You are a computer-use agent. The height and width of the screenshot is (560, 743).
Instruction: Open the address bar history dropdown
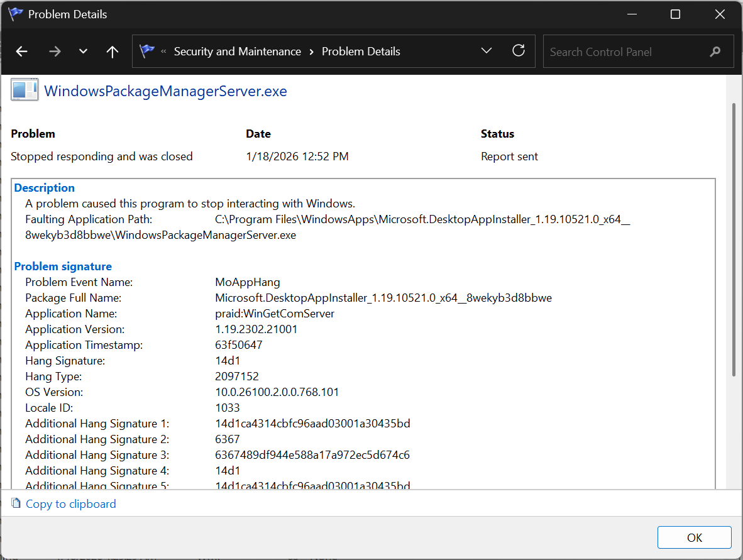point(486,51)
